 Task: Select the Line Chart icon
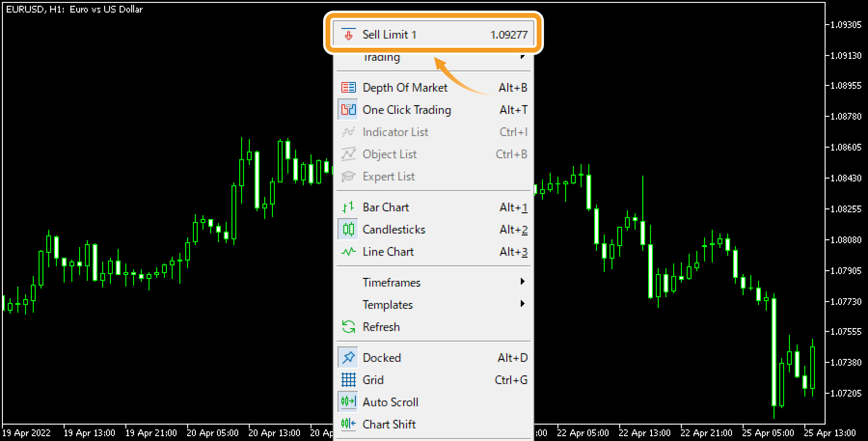(348, 251)
